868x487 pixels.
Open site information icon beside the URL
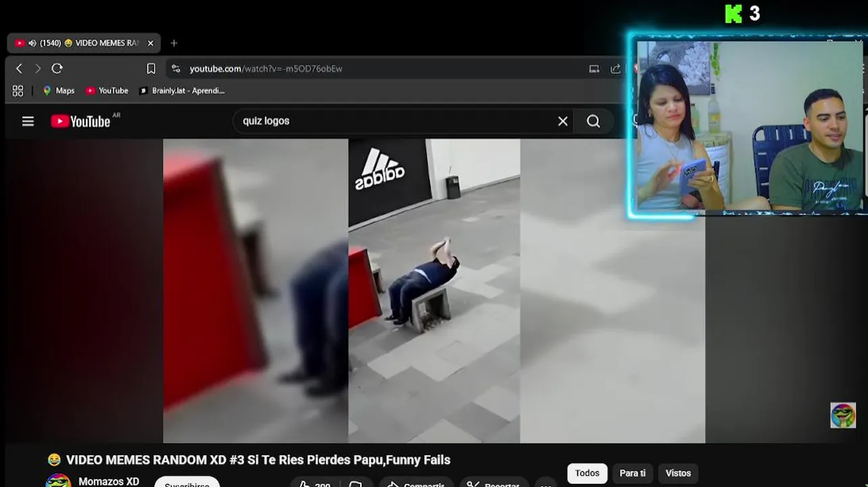click(x=176, y=68)
